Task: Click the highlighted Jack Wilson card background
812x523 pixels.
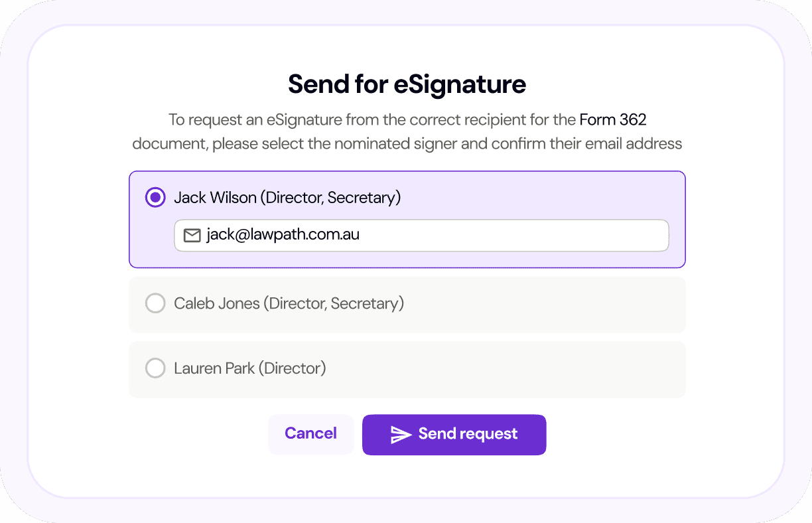Action: [x=544, y=198]
